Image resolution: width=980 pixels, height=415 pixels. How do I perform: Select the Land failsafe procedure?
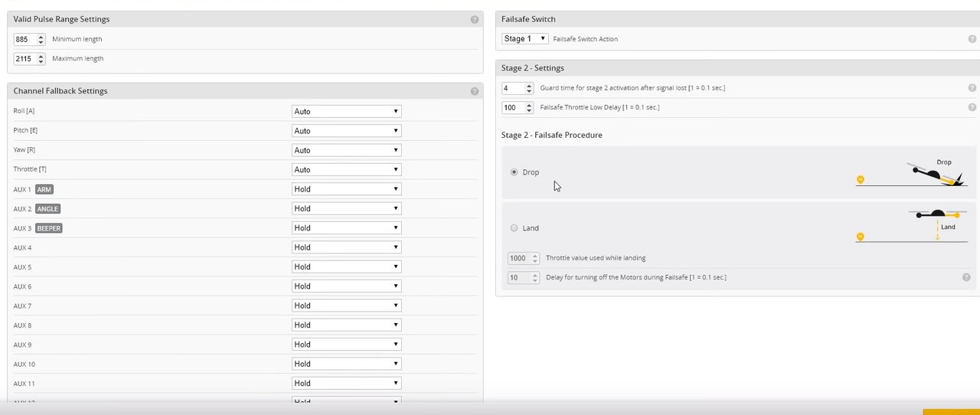click(x=514, y=228)
